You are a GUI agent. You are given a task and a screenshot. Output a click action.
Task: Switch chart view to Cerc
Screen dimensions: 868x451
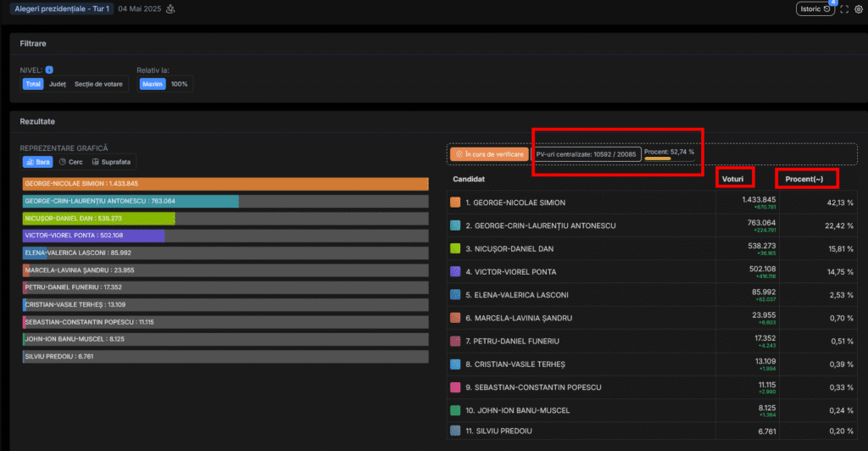tap(71, 162)
